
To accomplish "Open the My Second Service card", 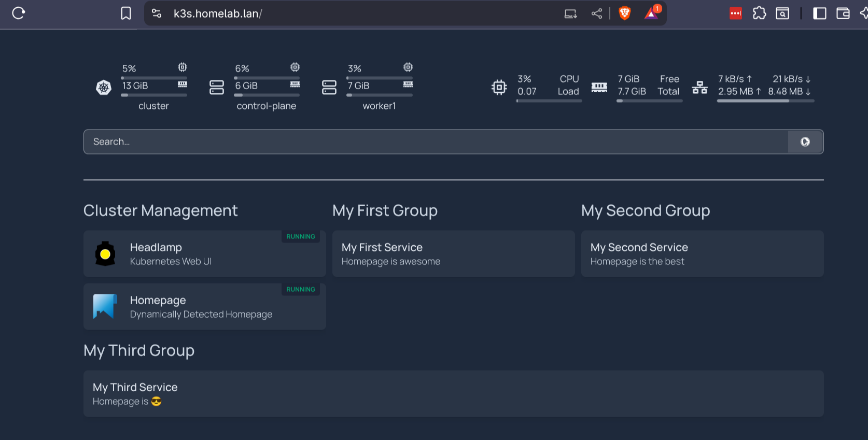I will (702, 254).
